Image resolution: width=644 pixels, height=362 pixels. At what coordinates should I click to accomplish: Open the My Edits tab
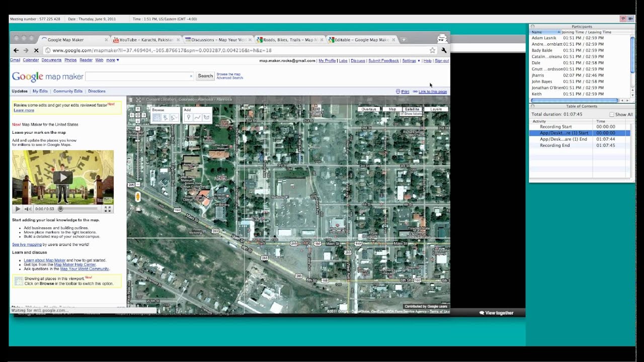(40, 91)
